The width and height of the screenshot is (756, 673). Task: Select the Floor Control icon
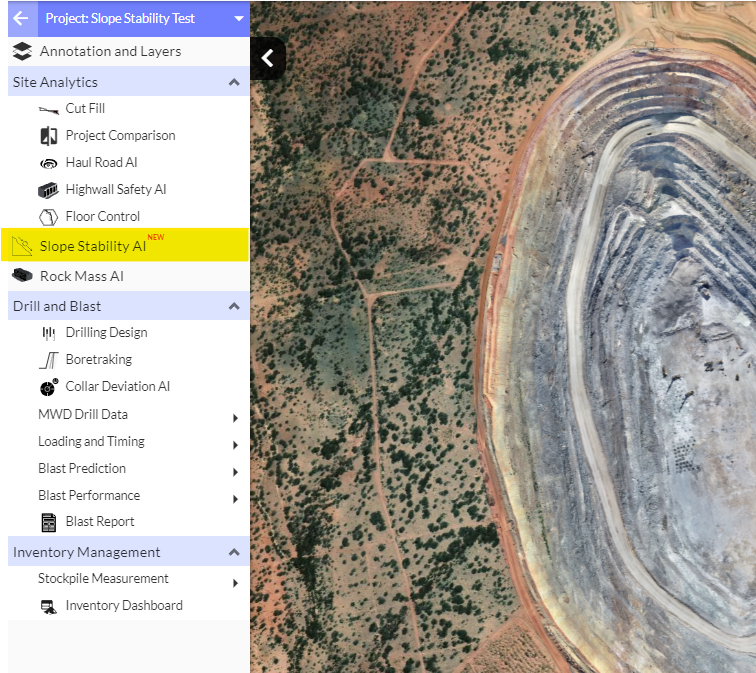[x=48, y=217]
